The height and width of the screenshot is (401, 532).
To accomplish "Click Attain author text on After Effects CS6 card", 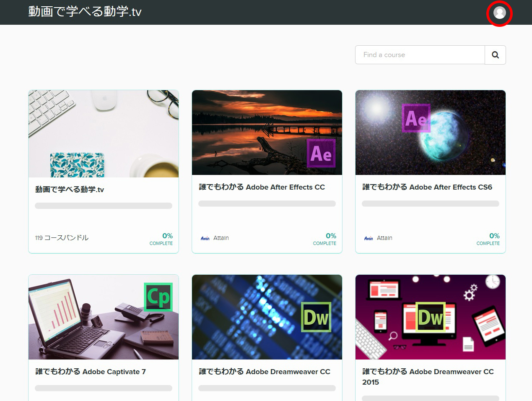I will click(x=384, y=238).
